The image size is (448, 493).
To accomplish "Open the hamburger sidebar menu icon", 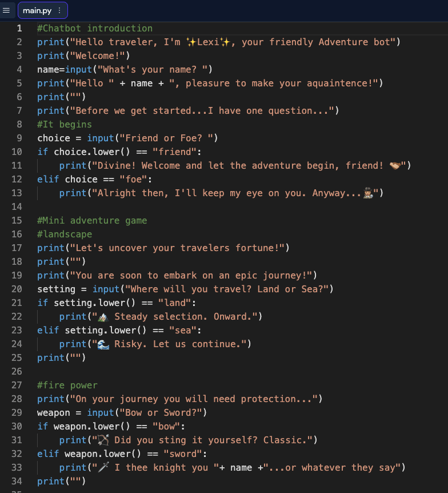I will tap(6, 10).
